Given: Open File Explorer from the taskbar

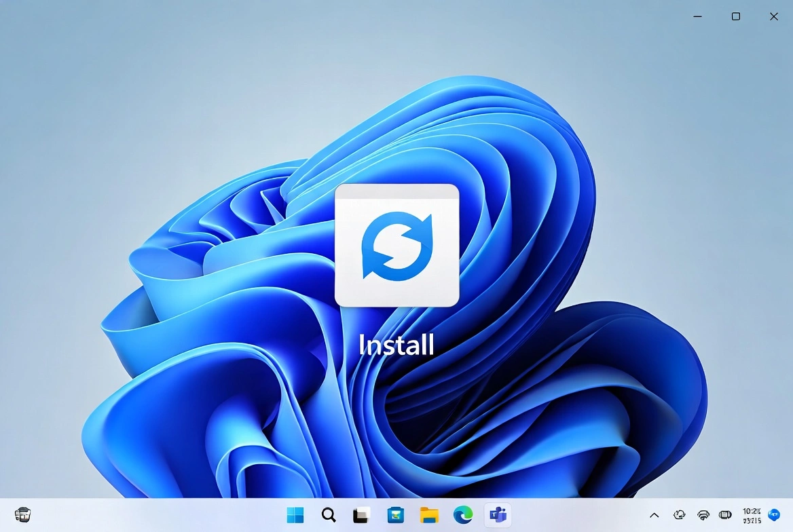Looking at the screenshot, I should point(429,515).
